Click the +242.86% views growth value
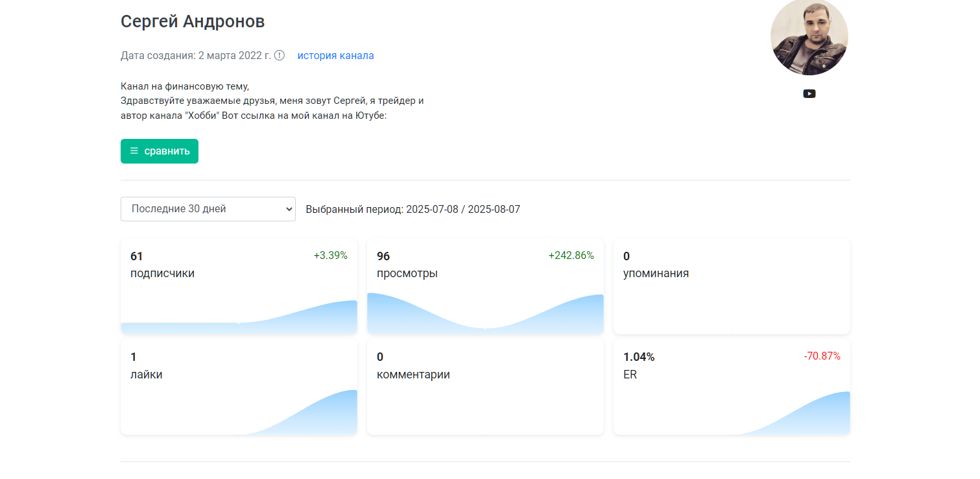Viewport: 980px width, 479px height. [571, 255]
